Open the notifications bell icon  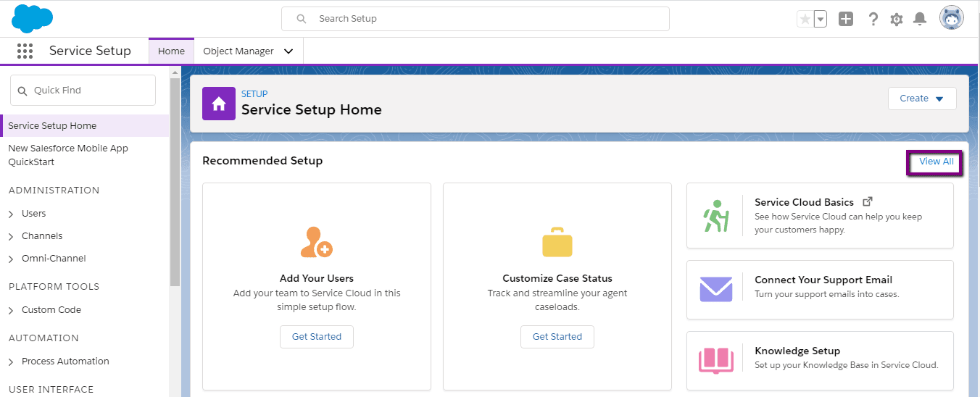920,19
